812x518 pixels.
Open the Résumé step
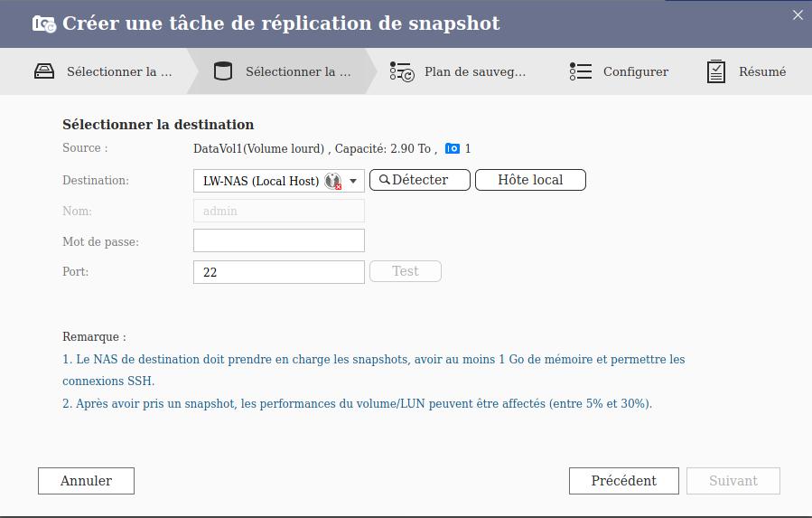(761, 71)
